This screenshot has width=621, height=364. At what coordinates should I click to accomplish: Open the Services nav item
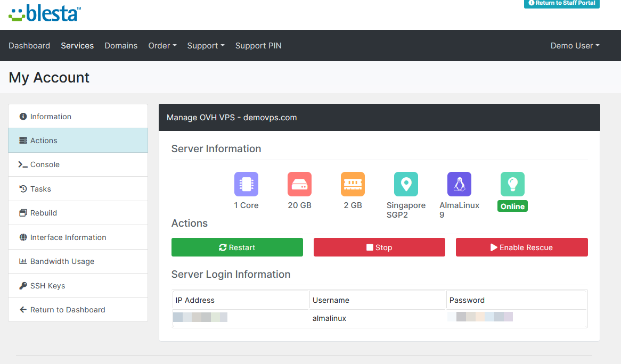[x=77, y=46]
